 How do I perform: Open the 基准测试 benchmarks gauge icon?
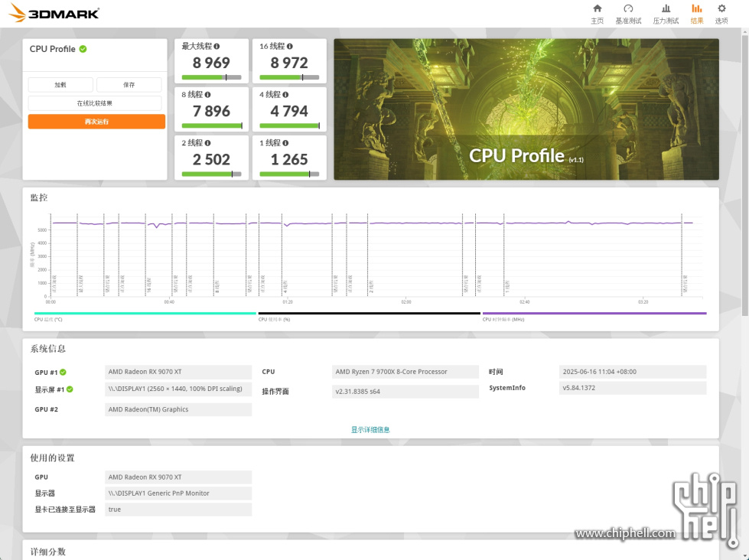point(628,8)
